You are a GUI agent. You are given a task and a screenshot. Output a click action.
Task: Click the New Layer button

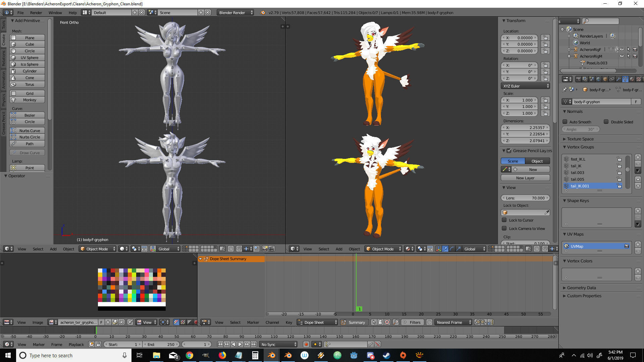coord(525,178)
